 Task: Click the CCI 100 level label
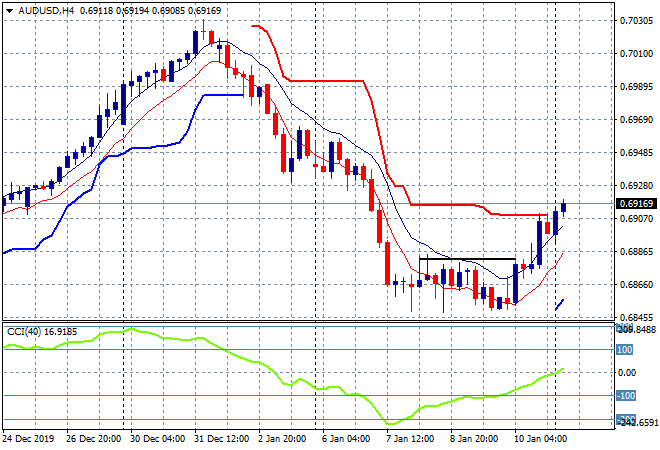click(x=625, y=350)
